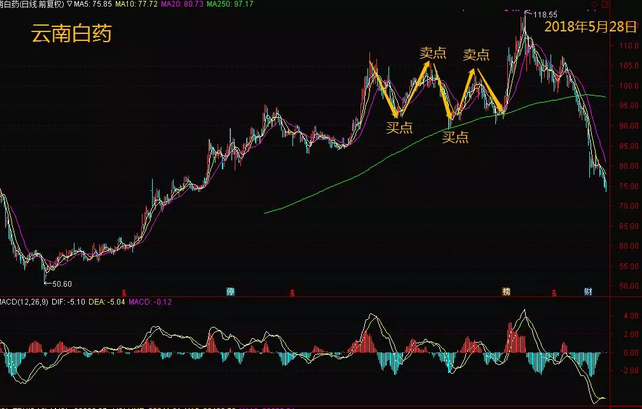
Task: Click the orange event marker below the price chart
Action: point(506,291)
